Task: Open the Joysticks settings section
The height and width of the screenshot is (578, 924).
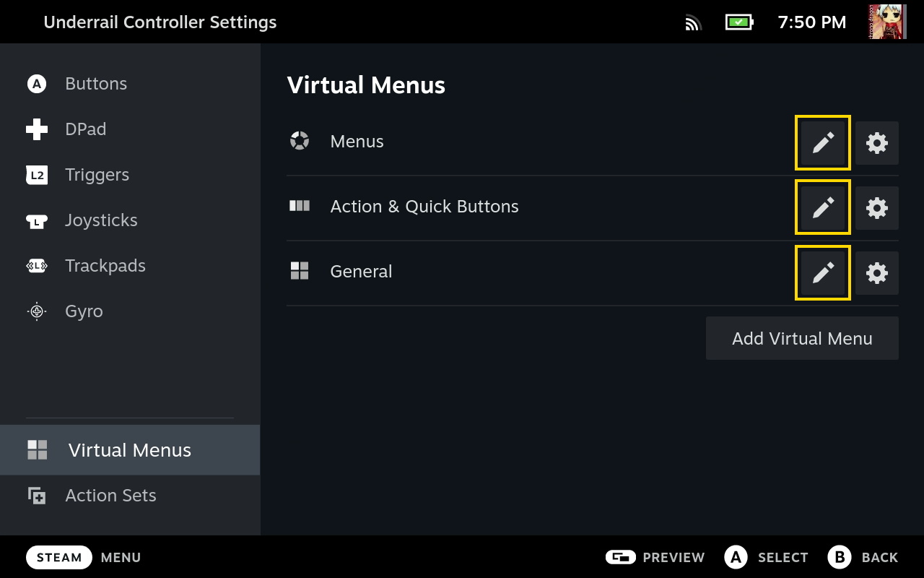Action: point(101,220)
